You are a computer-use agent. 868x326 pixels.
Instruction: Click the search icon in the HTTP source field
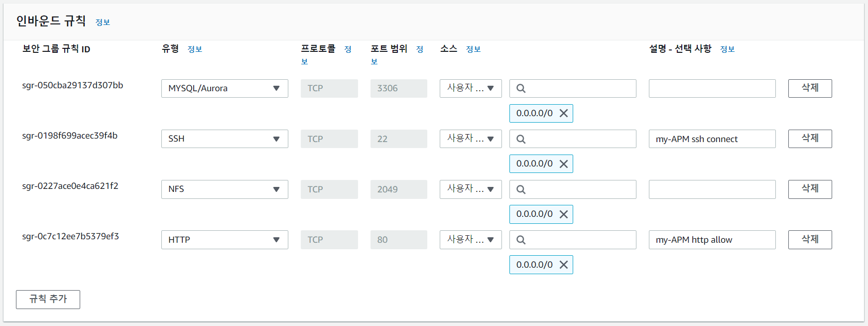(x=521, y=240)
